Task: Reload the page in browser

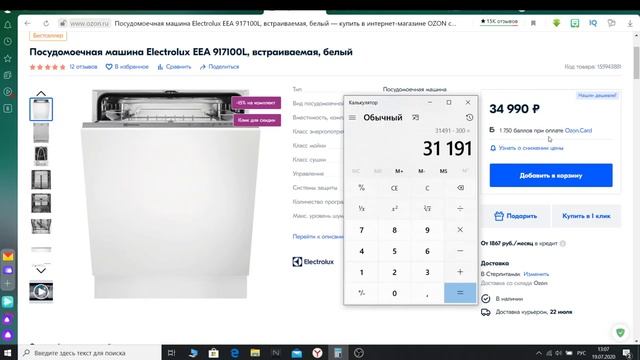Action: (x=46, y=23)
